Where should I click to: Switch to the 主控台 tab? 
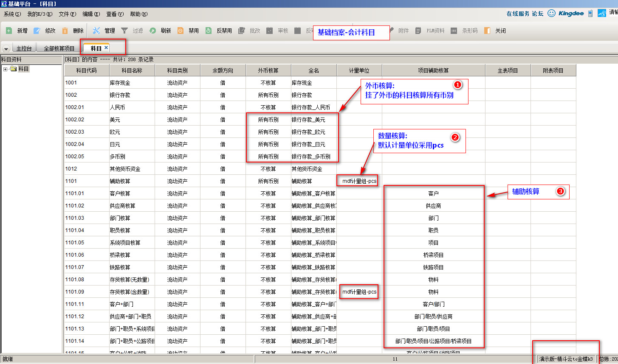tap(24, 48)
